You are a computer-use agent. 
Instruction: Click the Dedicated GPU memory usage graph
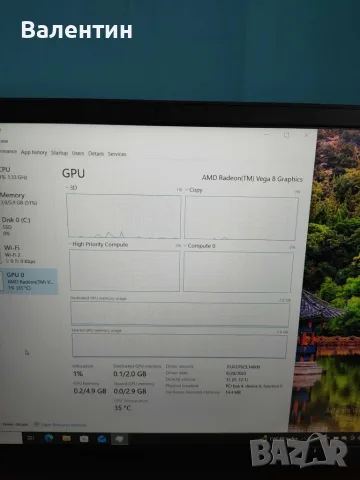(180, 314)
